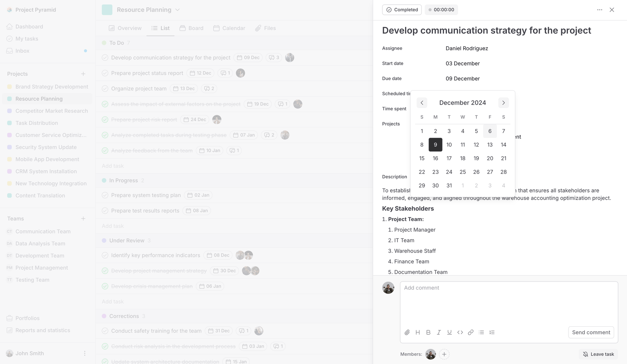Go to previous month in calendar
The width and height of the screenshot is (627, 364).
coord(422,103)
